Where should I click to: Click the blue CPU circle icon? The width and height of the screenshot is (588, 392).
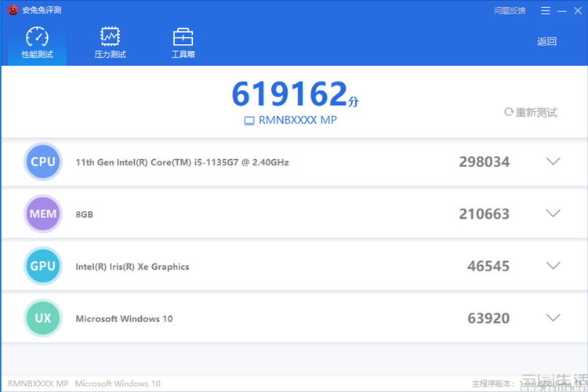pos(43,162)
